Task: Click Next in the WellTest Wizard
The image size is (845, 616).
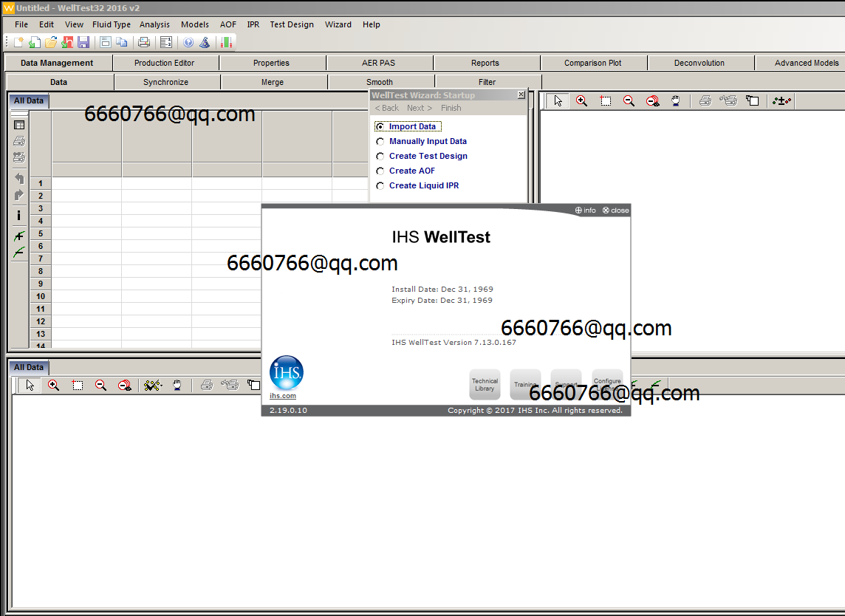Action: coord(420,108)
